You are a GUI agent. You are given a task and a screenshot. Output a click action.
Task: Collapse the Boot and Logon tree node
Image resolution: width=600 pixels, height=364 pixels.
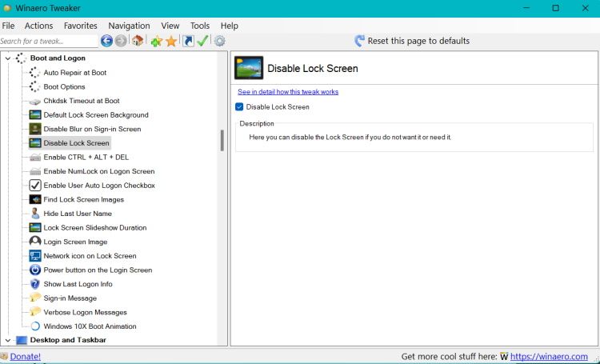8,58
